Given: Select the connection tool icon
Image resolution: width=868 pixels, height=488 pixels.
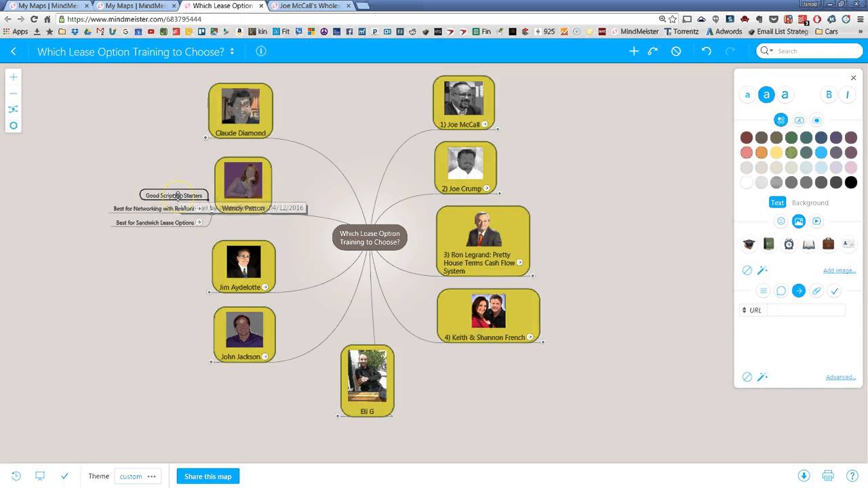Looking at the screenshot, I should (653, 52).
